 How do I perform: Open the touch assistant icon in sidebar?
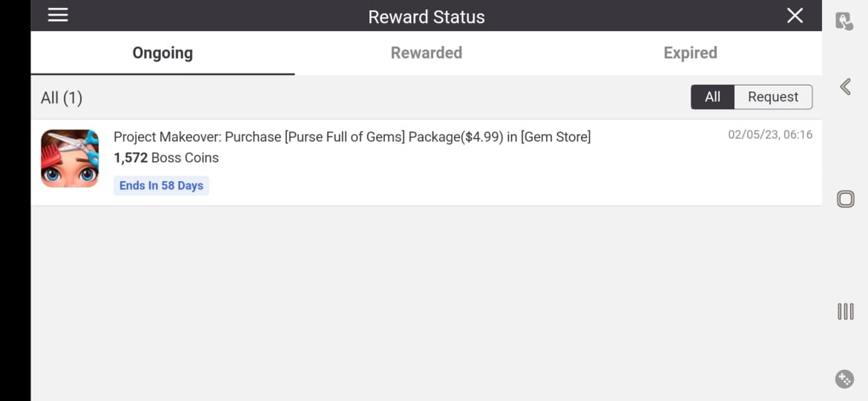[844, 22]
